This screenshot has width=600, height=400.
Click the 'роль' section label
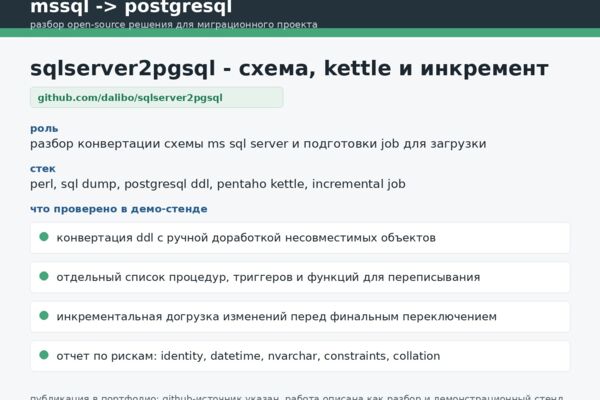point(44,129)
